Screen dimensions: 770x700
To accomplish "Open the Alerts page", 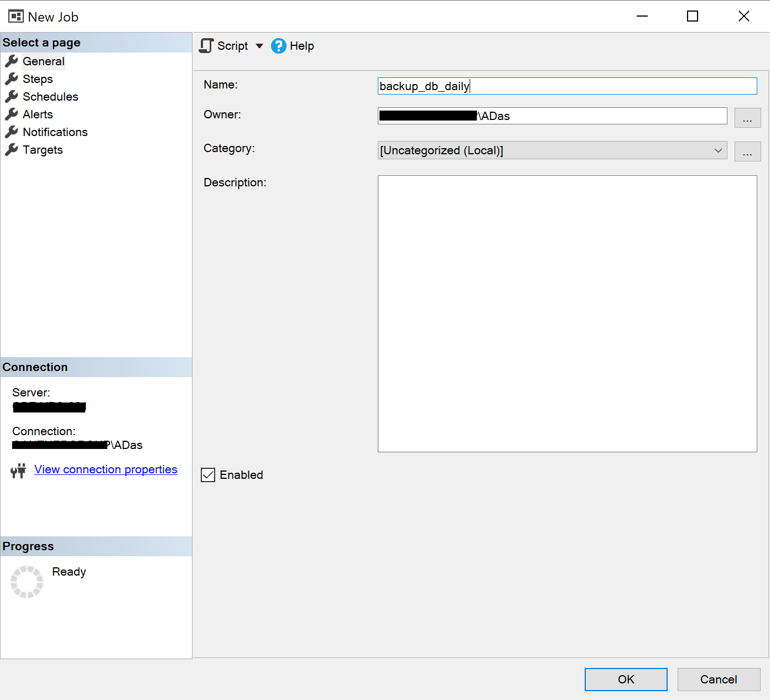I will [x=38, y=114].
